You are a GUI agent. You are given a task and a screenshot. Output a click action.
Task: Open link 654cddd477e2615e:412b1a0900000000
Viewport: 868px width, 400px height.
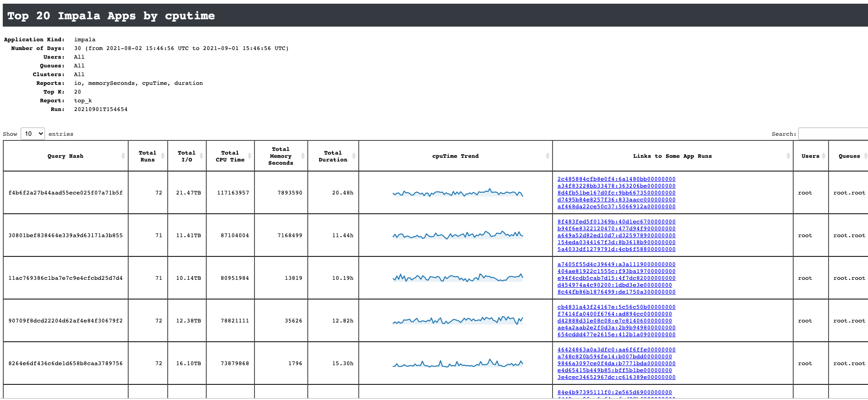click(616, 334)
